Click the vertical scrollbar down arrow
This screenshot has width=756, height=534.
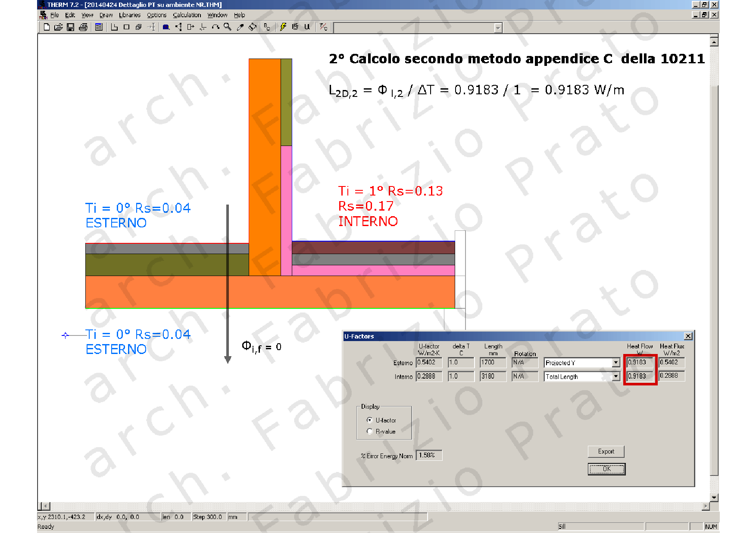tap(714, 497)
